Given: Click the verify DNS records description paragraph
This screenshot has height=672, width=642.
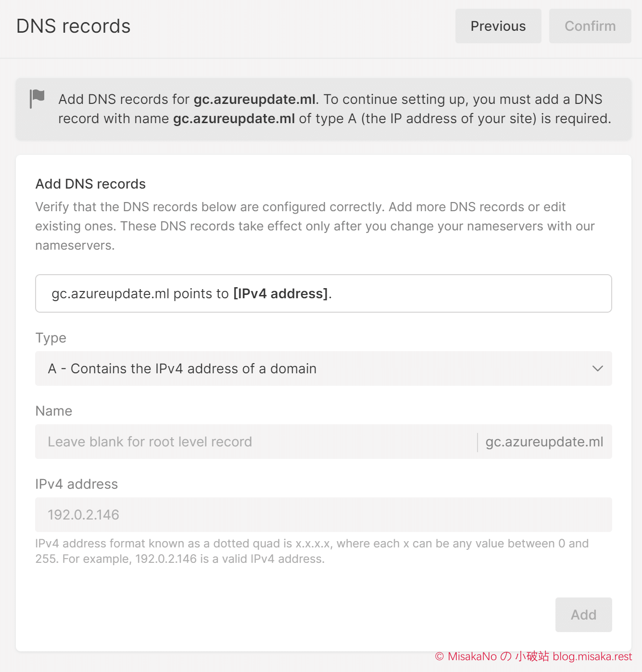Looking at the screenshot, I should coord(315,226).
